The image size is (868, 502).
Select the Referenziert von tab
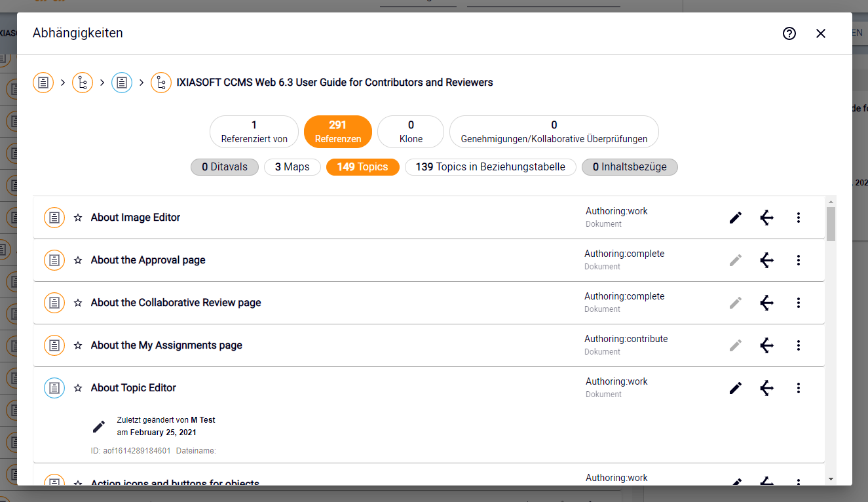pos(254,132)
